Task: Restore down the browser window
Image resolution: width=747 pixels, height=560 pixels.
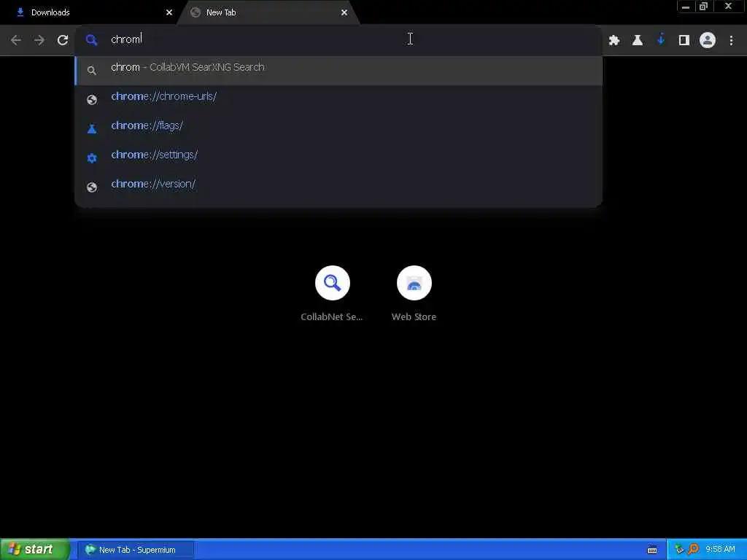Action: point(703,7)
